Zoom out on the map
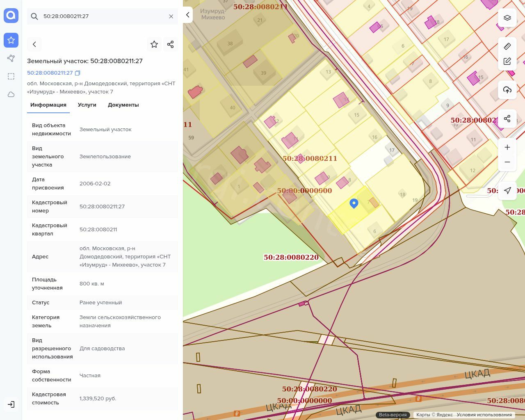This screenshot has width=525, height=420. (507, 162)
